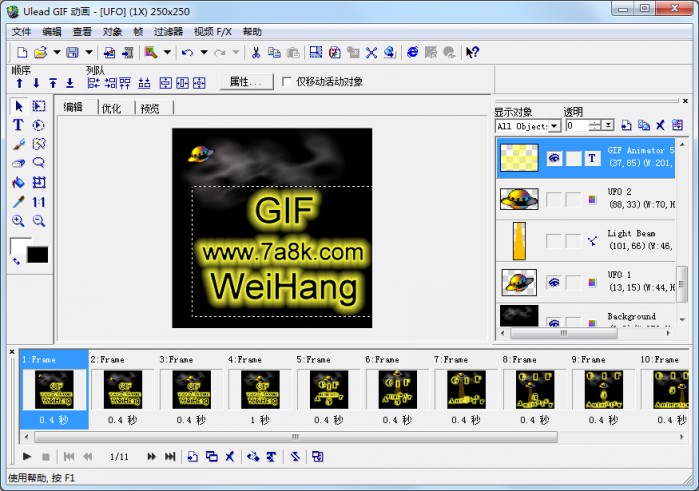Open the 帮助 menu
Screen dimensions: 699x491
coord(252,32)
